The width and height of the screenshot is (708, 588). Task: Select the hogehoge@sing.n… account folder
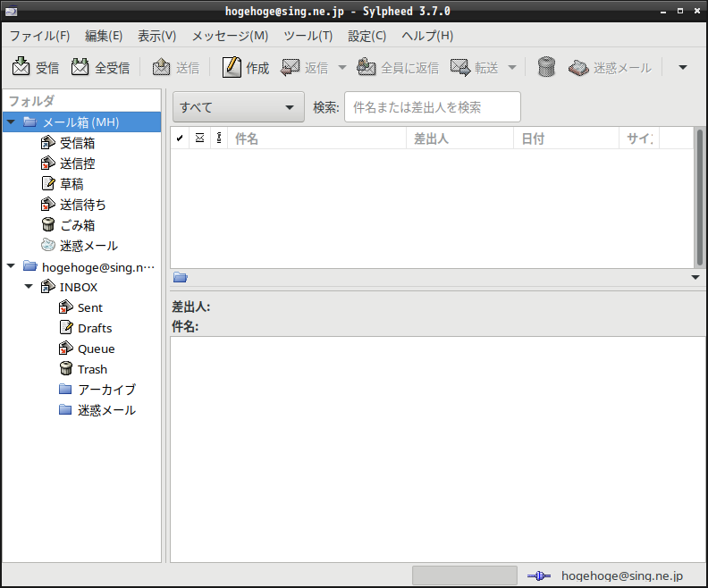click(98, 267)
